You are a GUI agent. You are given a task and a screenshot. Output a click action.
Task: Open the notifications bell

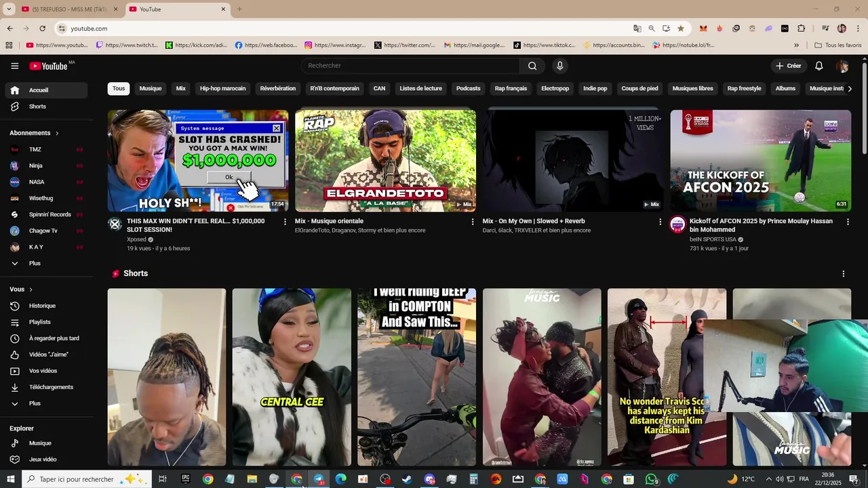pos(819,66)
